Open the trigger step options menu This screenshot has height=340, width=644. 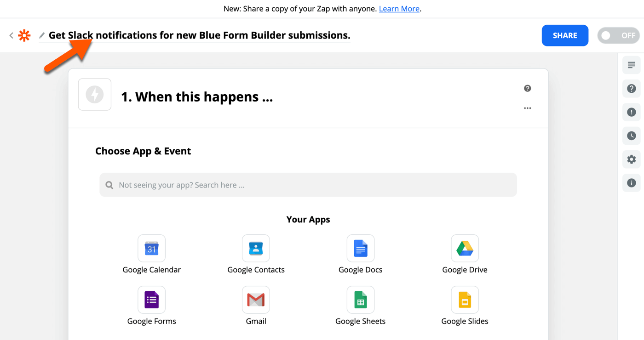coord(527,108)
